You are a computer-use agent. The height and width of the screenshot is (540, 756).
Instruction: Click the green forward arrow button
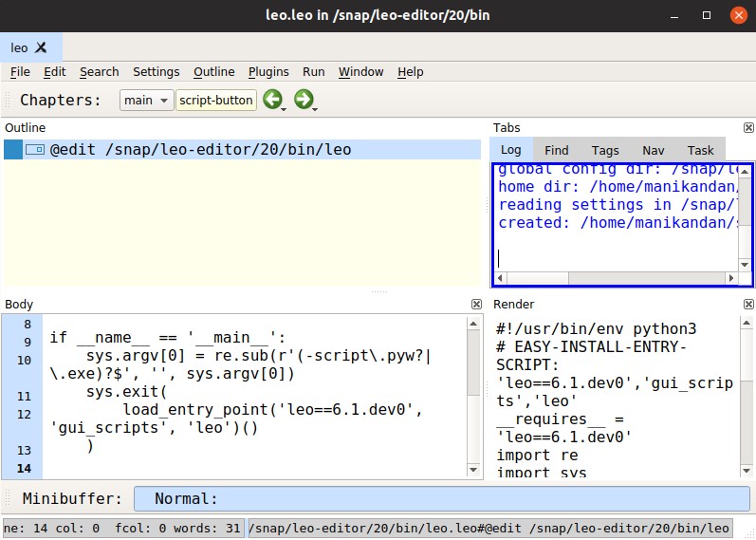point(304,100)
